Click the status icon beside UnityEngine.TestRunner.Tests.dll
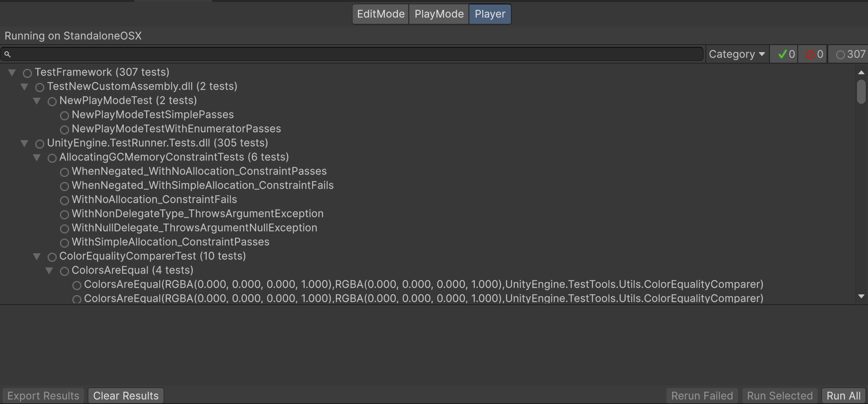Screen dimensions: 868x404 click(39, 144)
